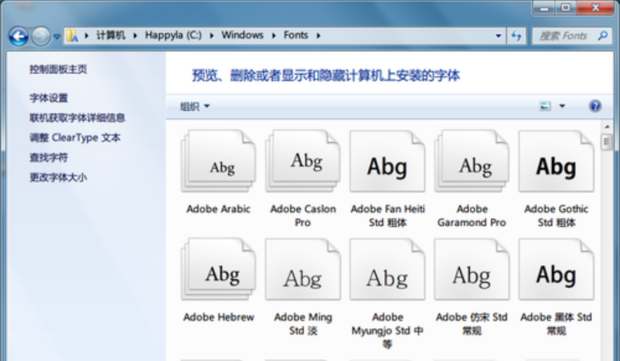Viewport: 620px width, 361px height.
Task: Expand arrow after Happyla (C:) in breadcrumb
Action: (x=212, y=36)
